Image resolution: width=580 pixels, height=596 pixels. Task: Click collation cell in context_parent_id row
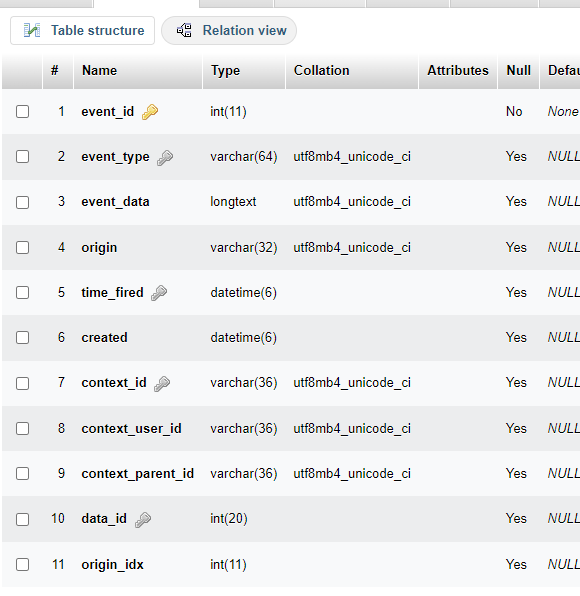352,474
